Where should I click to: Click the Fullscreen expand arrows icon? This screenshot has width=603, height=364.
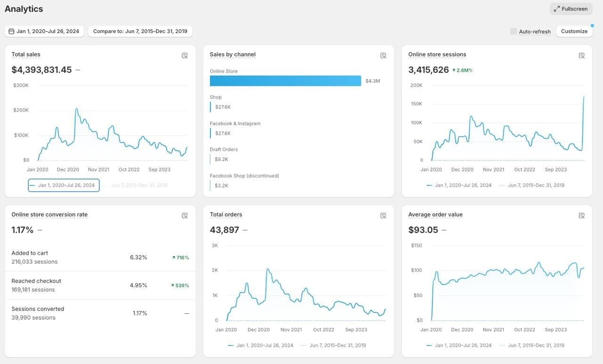(x=557, y=9)
